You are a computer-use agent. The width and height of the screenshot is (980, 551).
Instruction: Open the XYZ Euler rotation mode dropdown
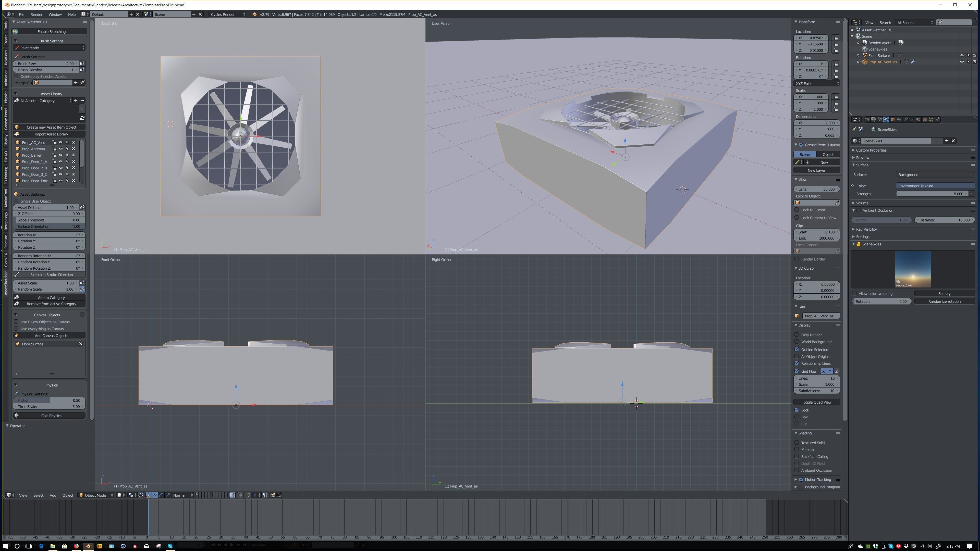tap(817, 84)
